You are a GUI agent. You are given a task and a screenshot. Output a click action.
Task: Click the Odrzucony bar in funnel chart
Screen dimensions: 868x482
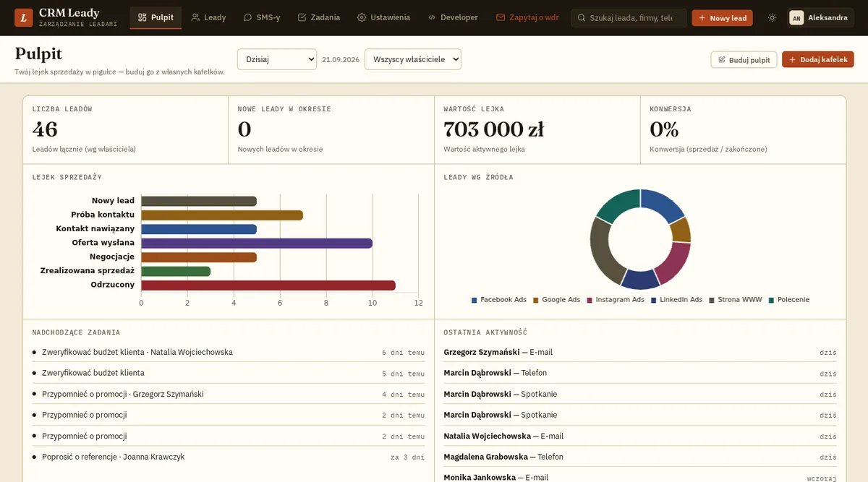pos(268,285)
